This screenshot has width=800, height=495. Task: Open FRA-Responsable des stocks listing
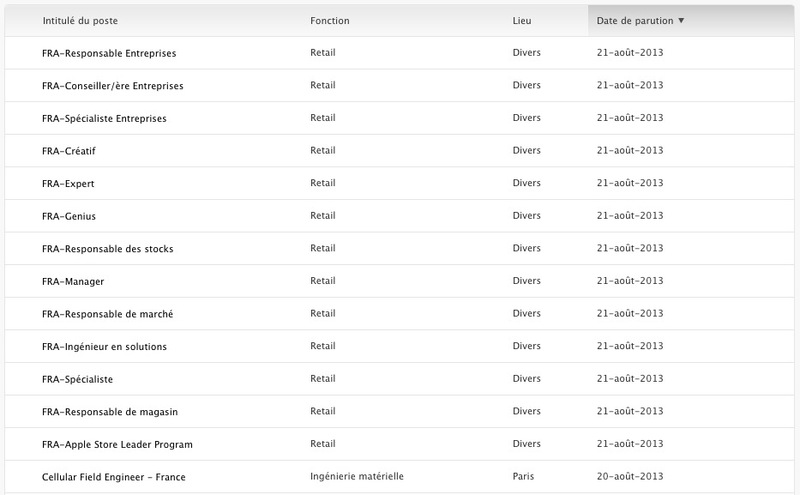pyautogui.click(x=108, y=249)
